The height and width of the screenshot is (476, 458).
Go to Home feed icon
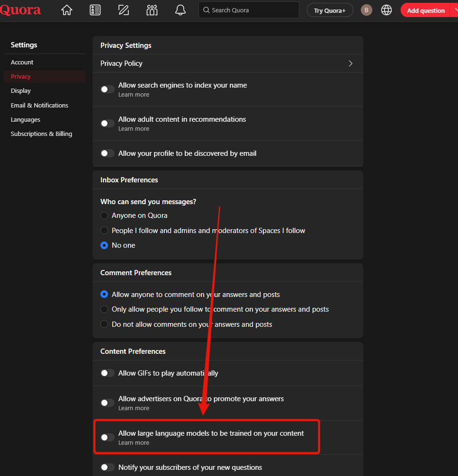click(x=67, y=10)
